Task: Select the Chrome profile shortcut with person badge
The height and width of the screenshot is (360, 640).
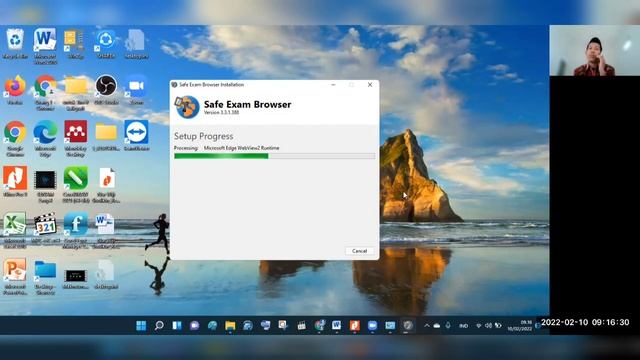Action: [x=45, y=93]
